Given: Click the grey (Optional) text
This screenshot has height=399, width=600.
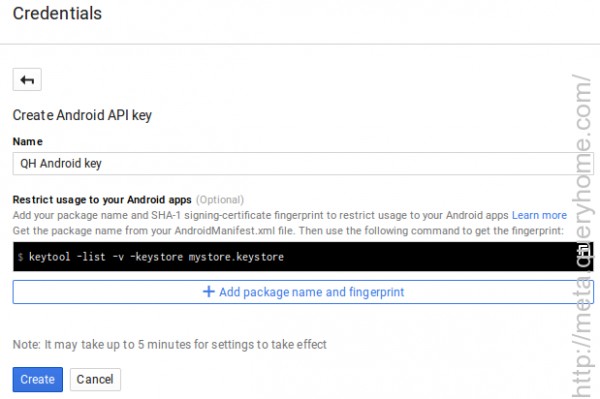Looking at the screenshot, I should pyautogui.click(x=220, y=200).
